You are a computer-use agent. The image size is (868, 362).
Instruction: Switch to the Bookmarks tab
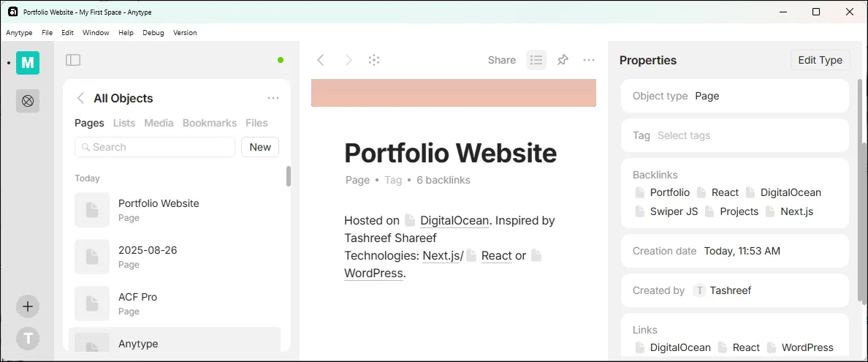pyautogui.click(x=209, y=123)
